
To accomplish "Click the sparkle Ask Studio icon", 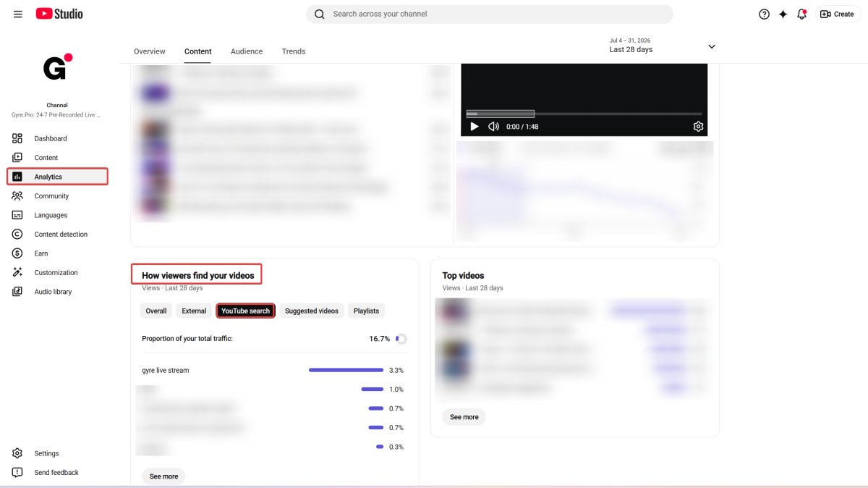I will tap(783, 14).
